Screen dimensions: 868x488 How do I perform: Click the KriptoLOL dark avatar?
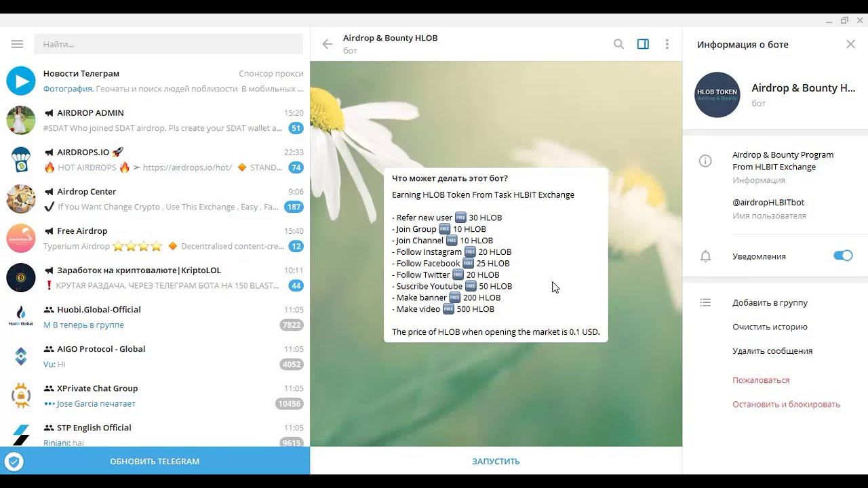click(x=21, y=277)
